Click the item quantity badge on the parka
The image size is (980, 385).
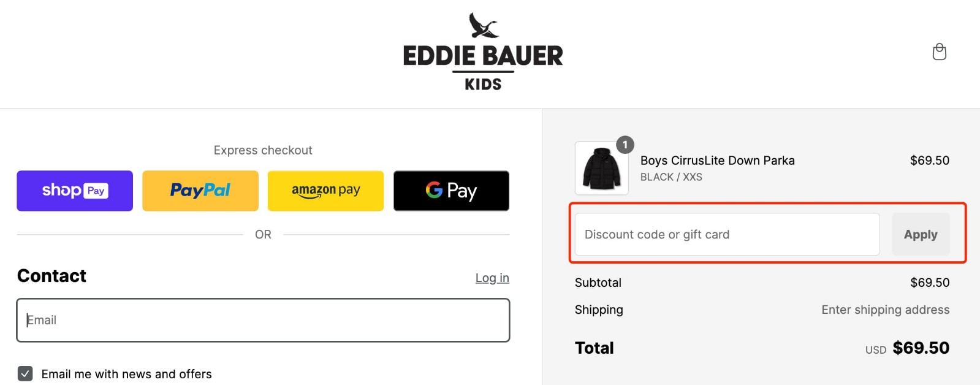pos(625,145)
